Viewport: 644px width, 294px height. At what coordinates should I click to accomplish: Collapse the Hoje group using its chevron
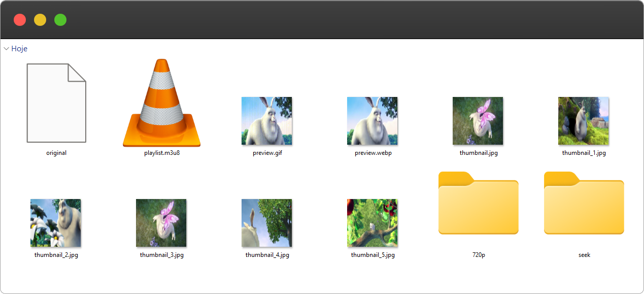[6, 49]
